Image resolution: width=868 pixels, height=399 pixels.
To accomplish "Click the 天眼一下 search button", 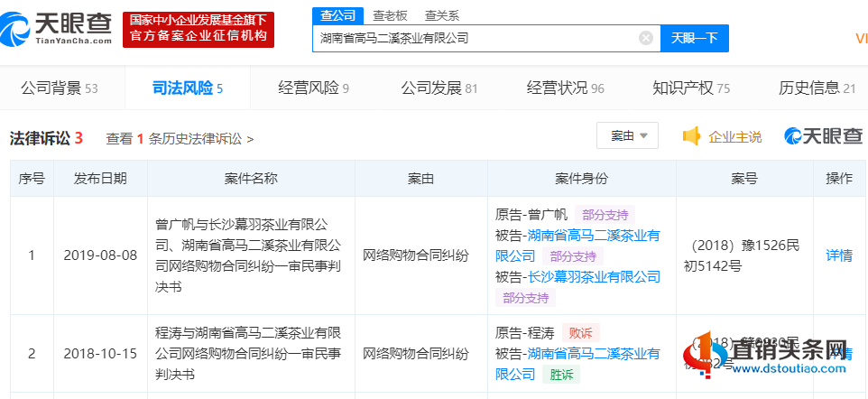I will click(x=695, y=38).
